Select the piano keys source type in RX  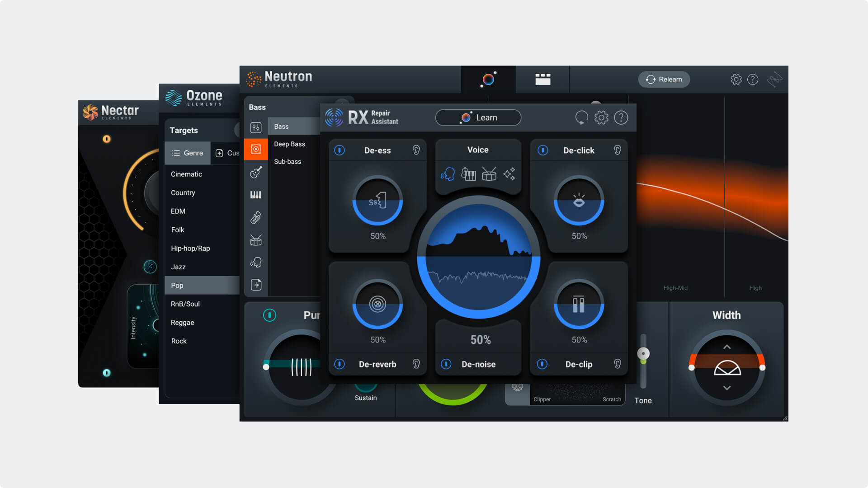pyautogui.click(x=468, y=174)
